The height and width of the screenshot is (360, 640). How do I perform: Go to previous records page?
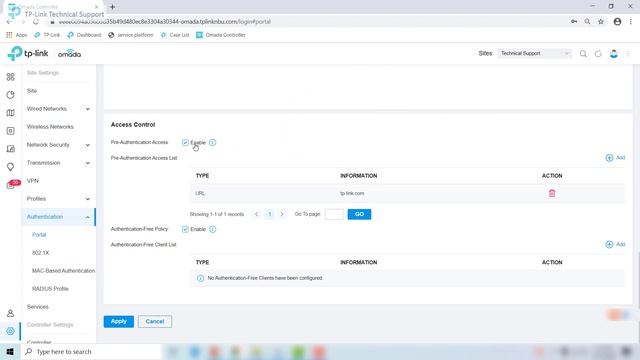point(256,214)
